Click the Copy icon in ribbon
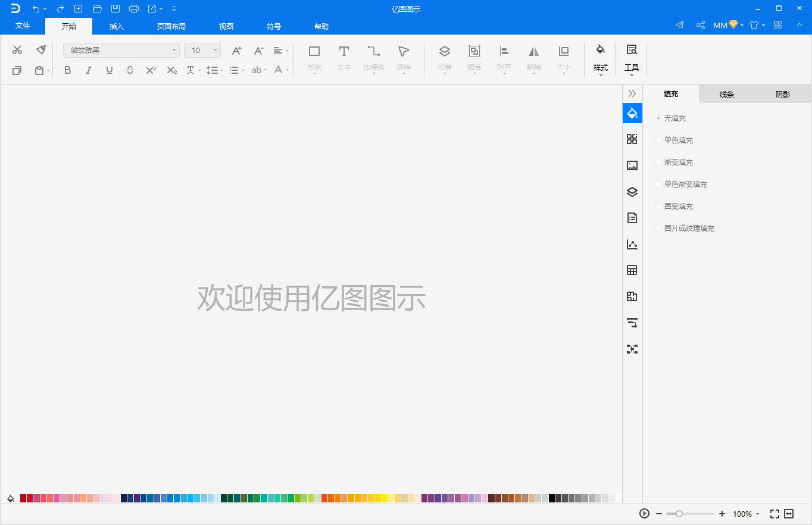Screen dimensions: 812x525 point(17,70)
